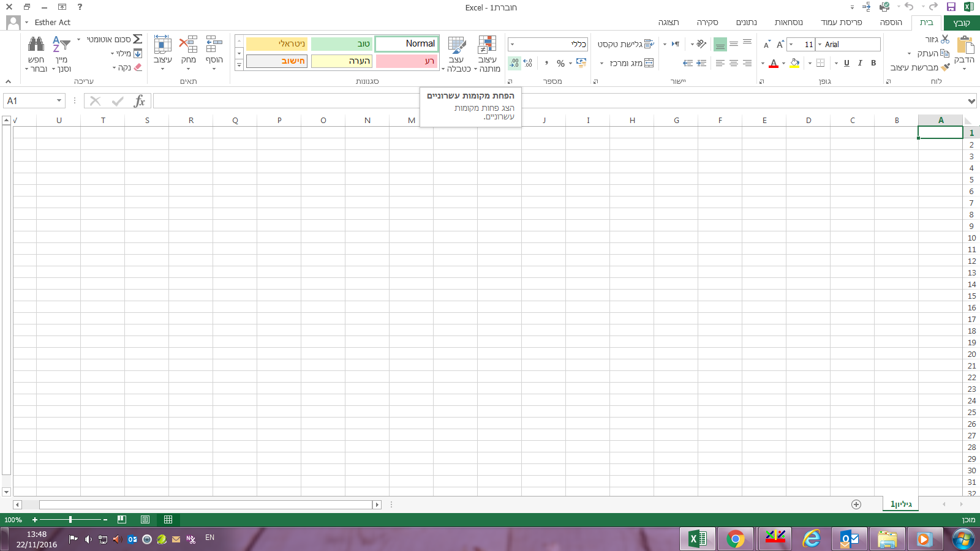
Task: Open the Clear (נקה) eraser command
Action: 128,68
